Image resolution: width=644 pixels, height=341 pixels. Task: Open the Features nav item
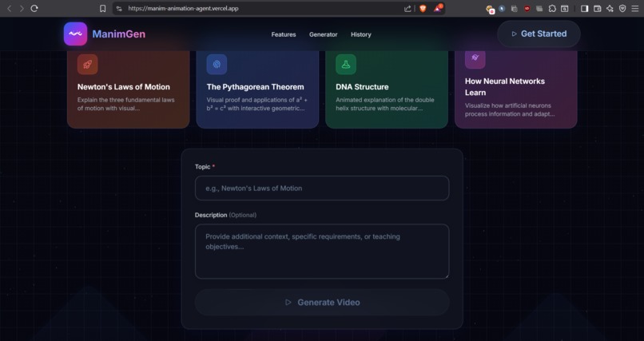click(284, 34)
